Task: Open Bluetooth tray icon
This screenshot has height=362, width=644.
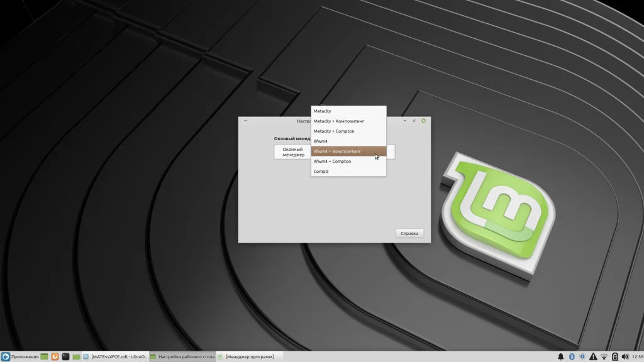Action: click(572, 357)
